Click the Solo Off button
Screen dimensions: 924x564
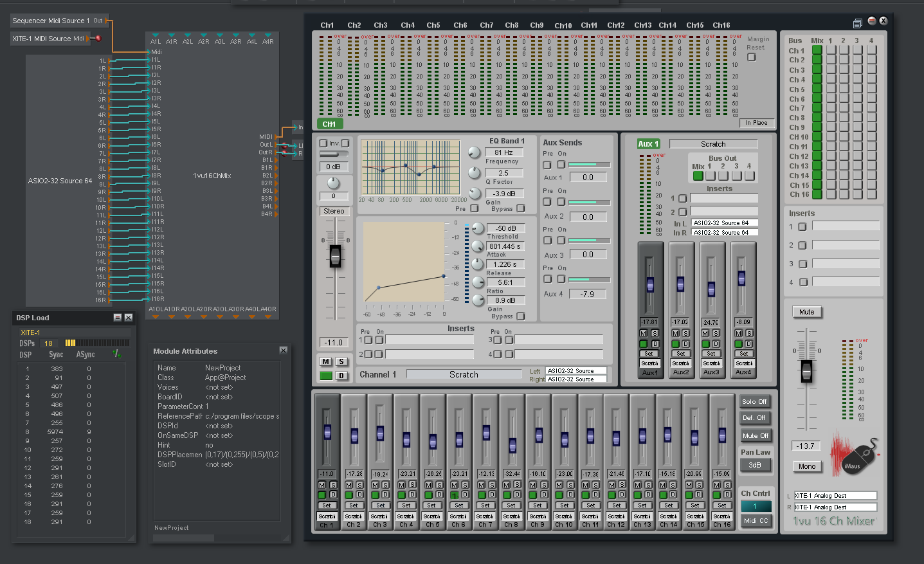click(754, 401)
